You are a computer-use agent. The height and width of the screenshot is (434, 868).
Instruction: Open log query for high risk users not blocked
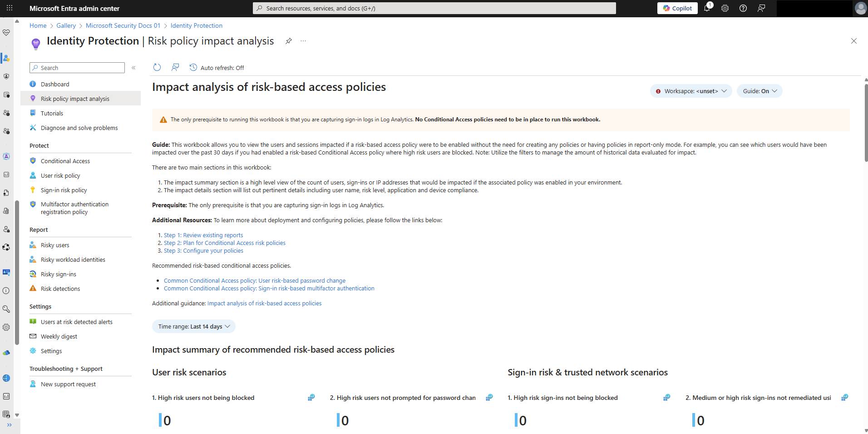(311, 398)
